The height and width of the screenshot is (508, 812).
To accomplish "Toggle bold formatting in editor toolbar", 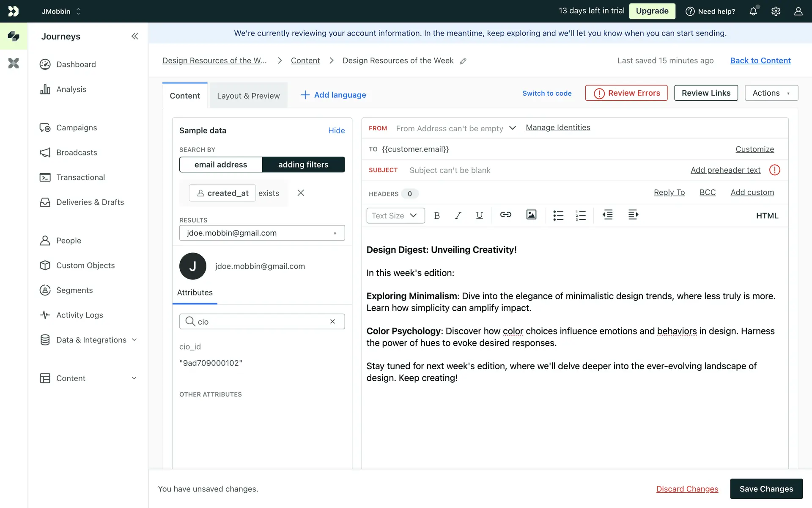I will [x=437, y=215].
